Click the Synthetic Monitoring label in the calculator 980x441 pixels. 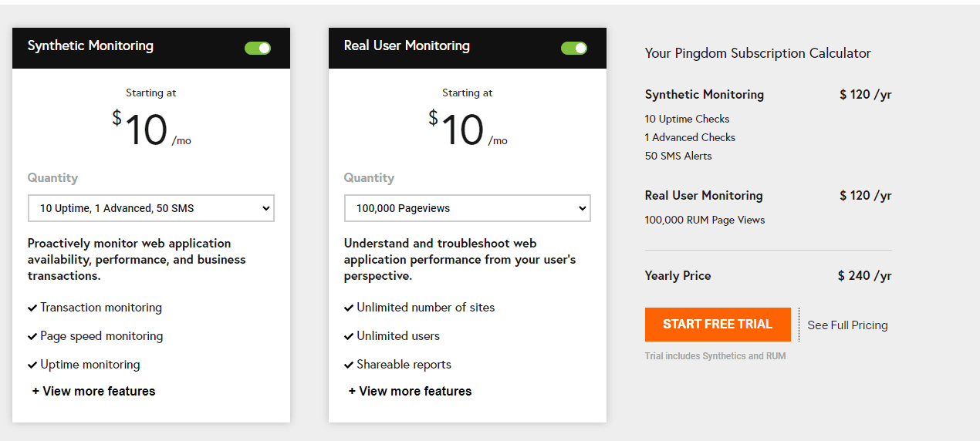(x=705, y=95)
